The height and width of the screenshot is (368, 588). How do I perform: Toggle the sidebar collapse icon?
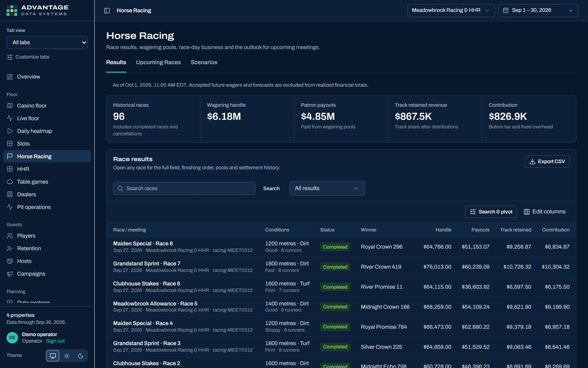(x=107, y=10)
